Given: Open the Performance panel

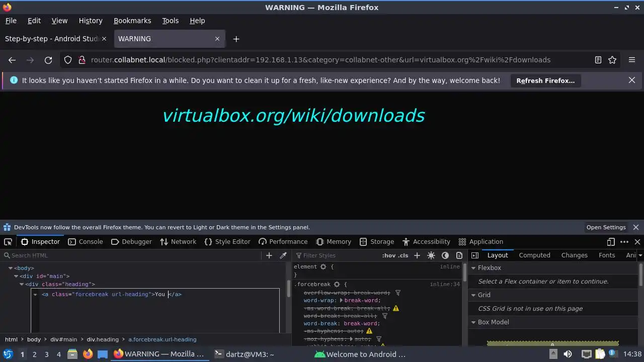Looking at the screenshot, I should point(283,242).
